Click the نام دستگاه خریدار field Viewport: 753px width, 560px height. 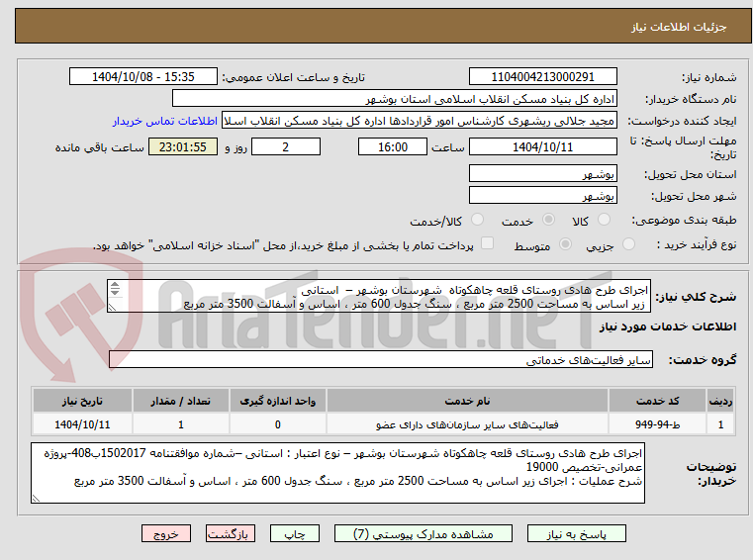(x=394, y=99)
